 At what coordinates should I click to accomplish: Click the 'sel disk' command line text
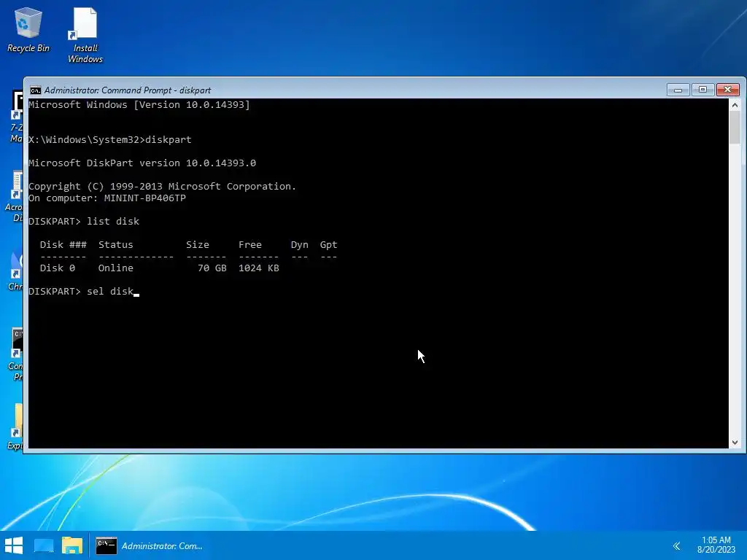110,291
